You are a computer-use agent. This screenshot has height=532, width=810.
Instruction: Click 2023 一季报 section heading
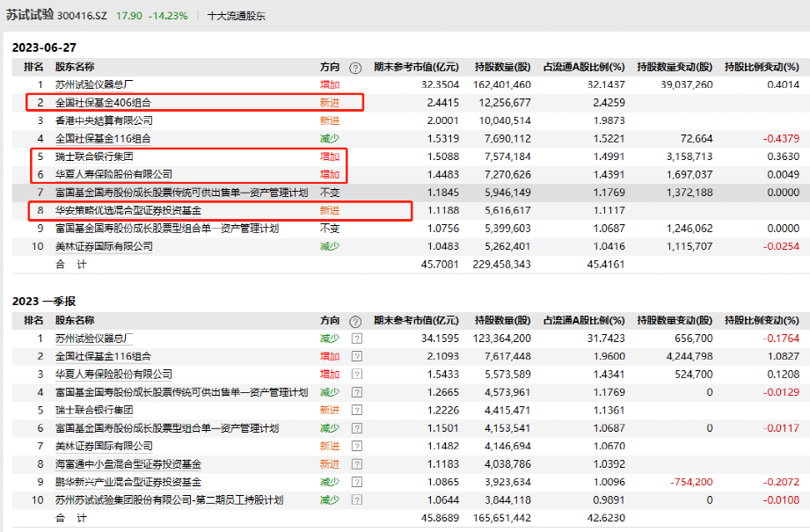[44, 301]
